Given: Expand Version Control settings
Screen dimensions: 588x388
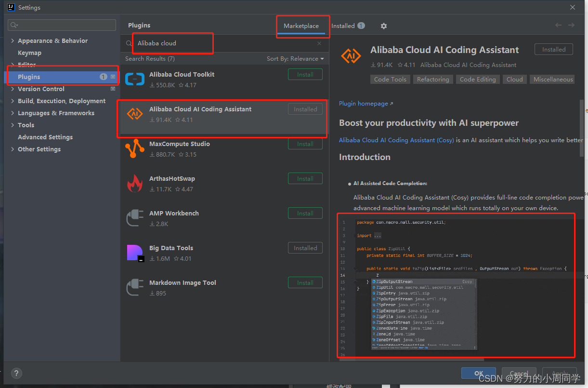Looking at the screenshot, I should tap(13, 89).
